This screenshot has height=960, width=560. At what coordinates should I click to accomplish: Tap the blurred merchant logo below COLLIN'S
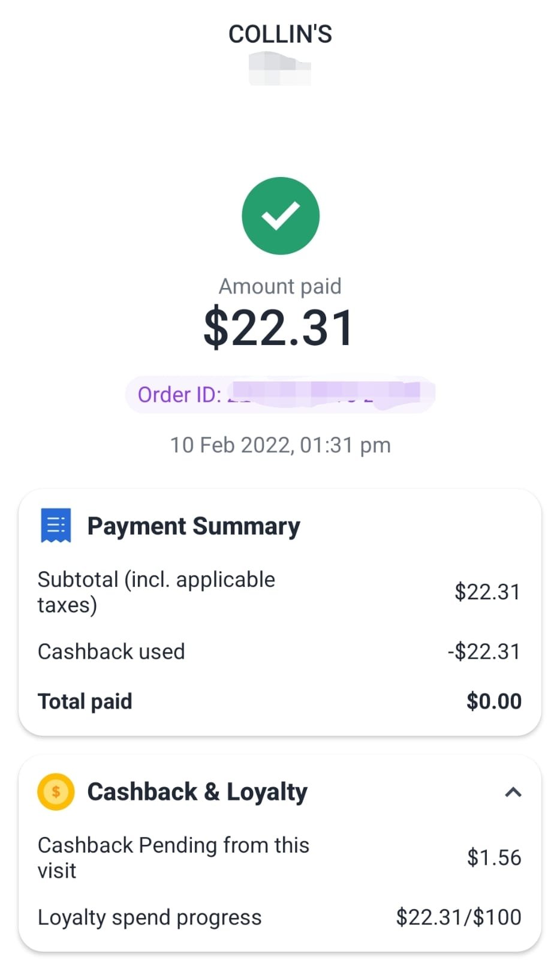pyautogui.click(x=280, y=68)
